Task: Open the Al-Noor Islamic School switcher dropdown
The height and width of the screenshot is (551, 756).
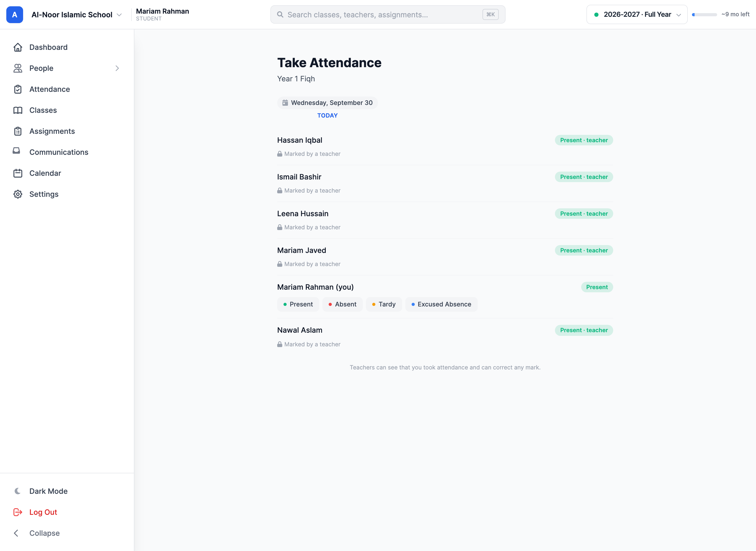Action: coord(77,15)
